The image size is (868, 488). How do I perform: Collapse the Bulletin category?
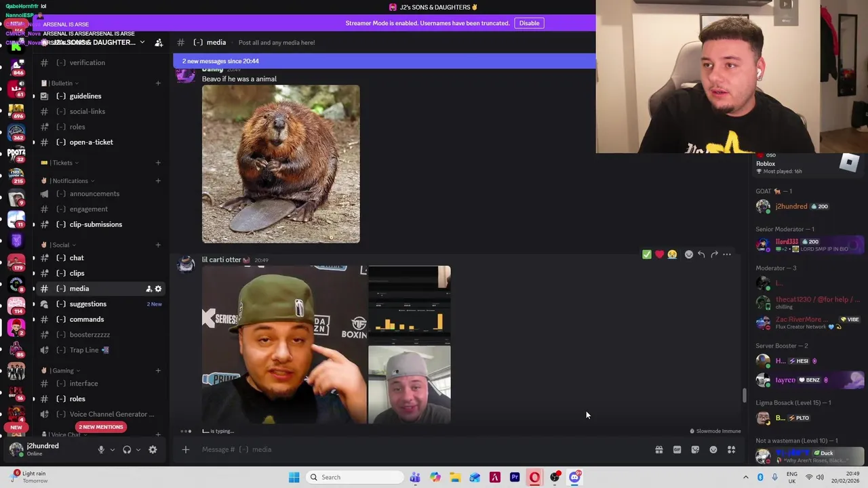click(x=61, y=83)
